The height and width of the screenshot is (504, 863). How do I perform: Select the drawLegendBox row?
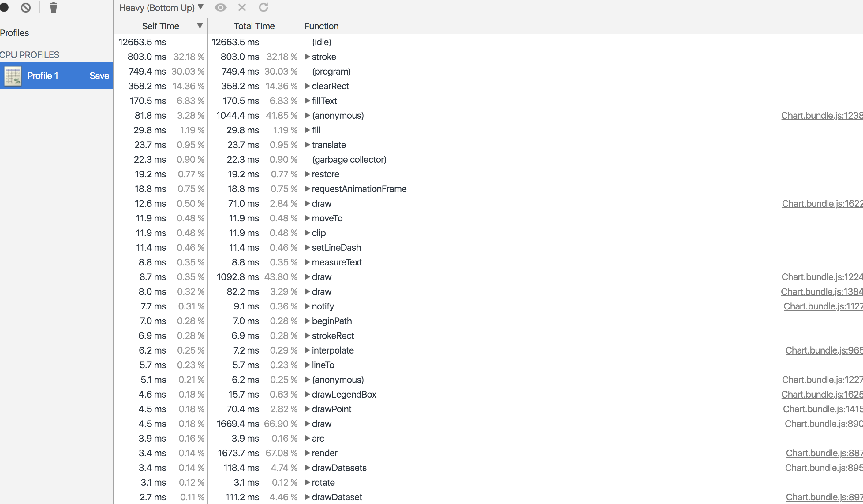344,394
